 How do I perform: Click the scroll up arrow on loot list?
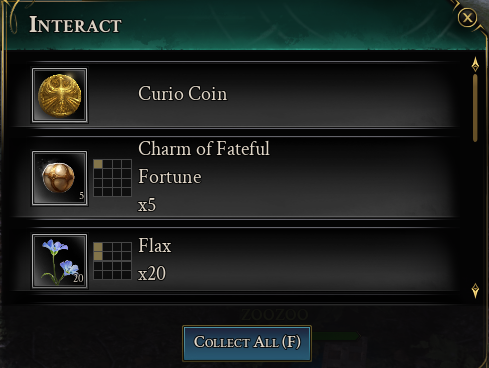point(475,64)
